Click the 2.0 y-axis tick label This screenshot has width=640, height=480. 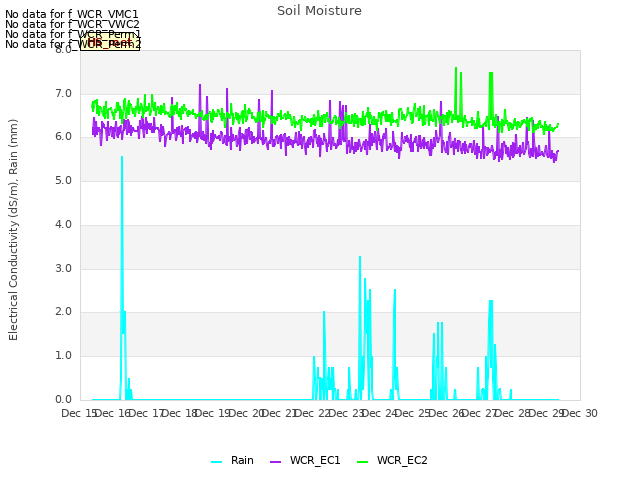(63, 312)
